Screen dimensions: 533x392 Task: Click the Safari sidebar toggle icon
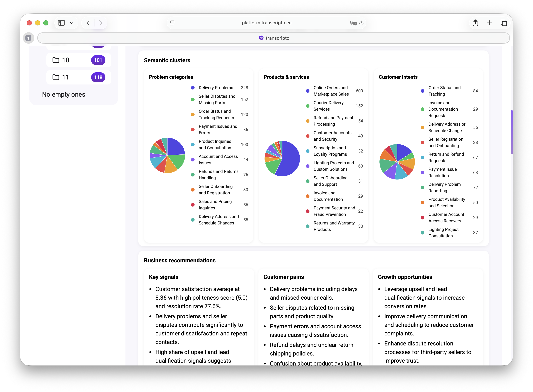(61, 23)
